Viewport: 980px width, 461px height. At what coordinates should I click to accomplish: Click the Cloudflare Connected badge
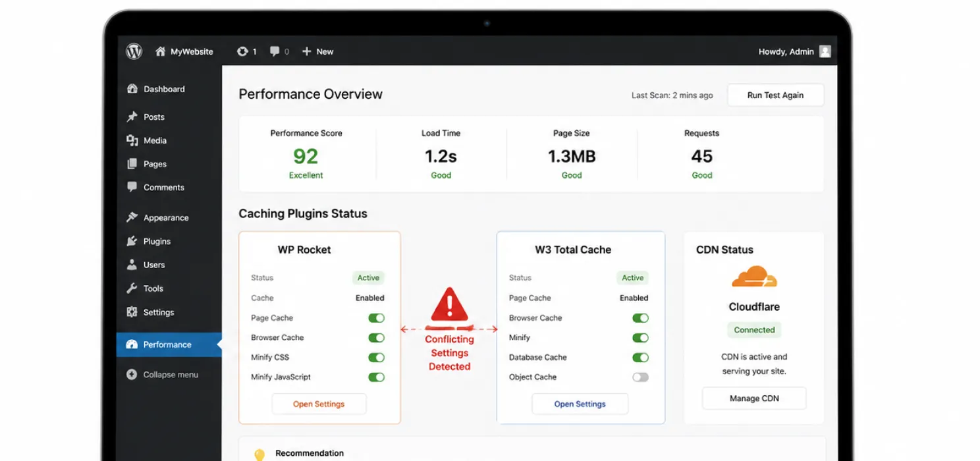click(754, 330)
